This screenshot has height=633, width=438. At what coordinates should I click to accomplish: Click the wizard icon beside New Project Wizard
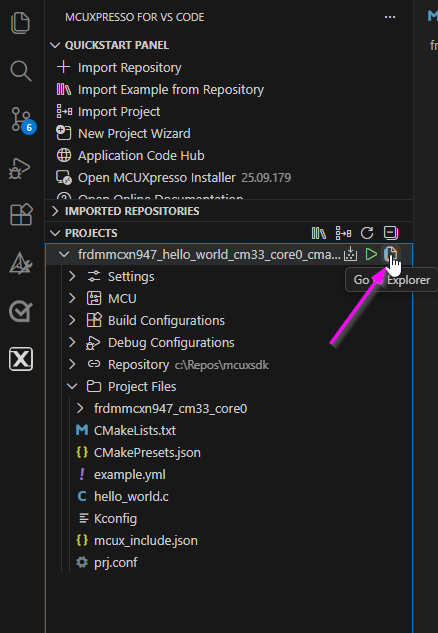point(64,133)
